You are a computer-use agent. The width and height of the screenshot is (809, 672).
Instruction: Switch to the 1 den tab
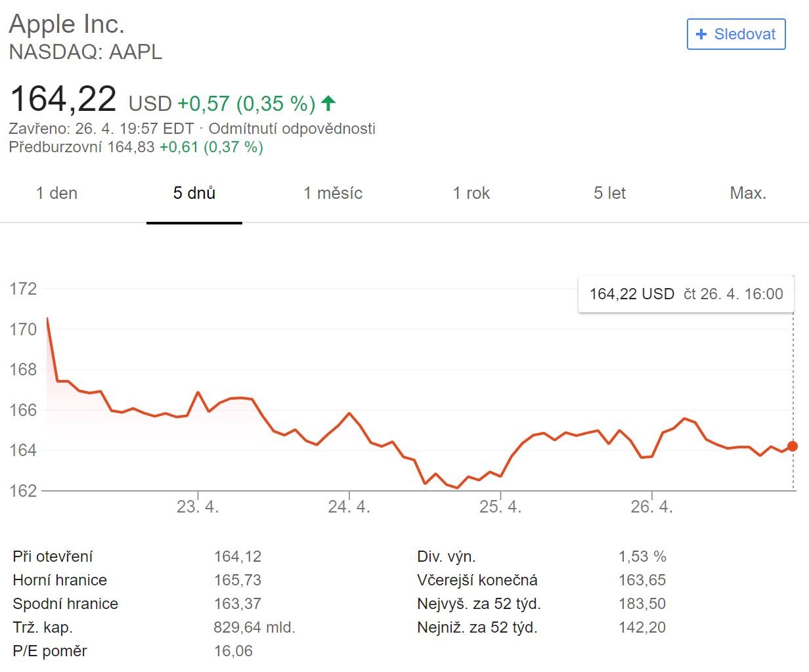[x=56, y=193]
